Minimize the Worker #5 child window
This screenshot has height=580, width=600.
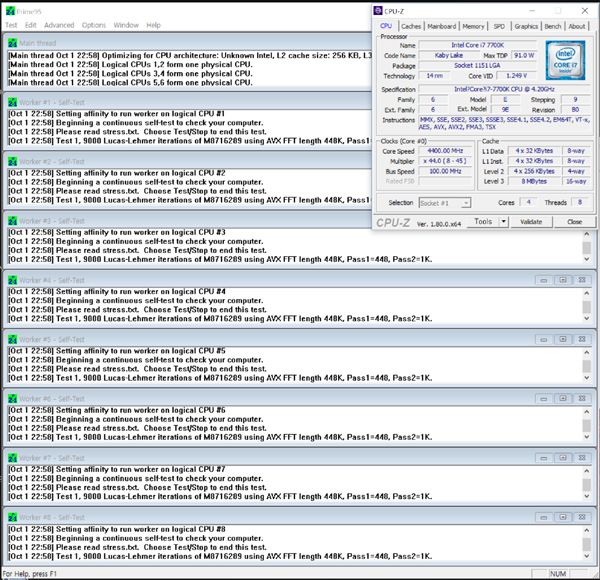(x=543, y=339)
